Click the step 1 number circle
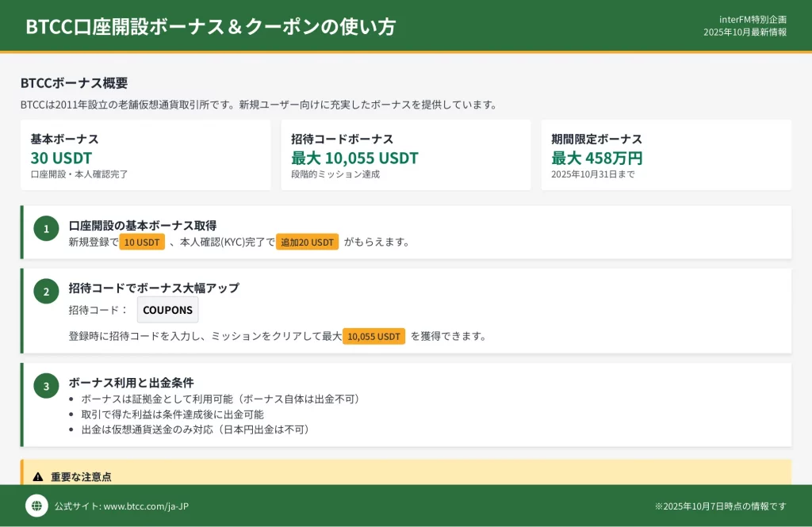 coord(46,229)
